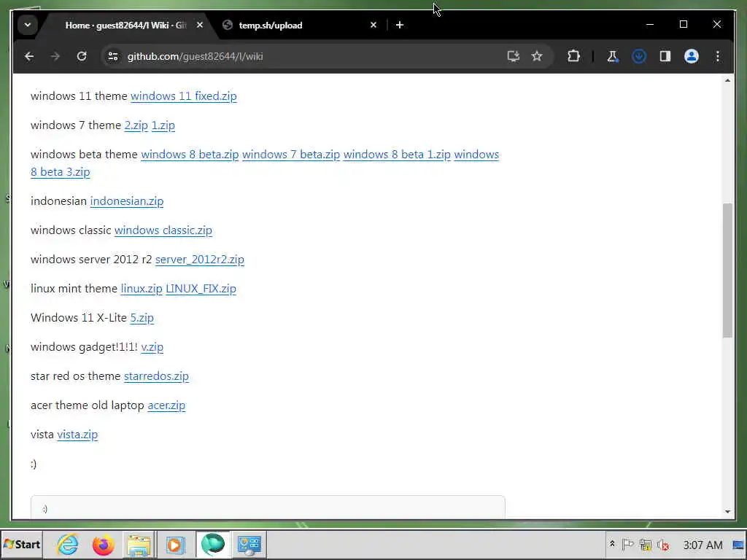Open LINUX_FIX.zip link
This screenshot has height=560, width=747.
pyautogui.click(x=201, y=289)
